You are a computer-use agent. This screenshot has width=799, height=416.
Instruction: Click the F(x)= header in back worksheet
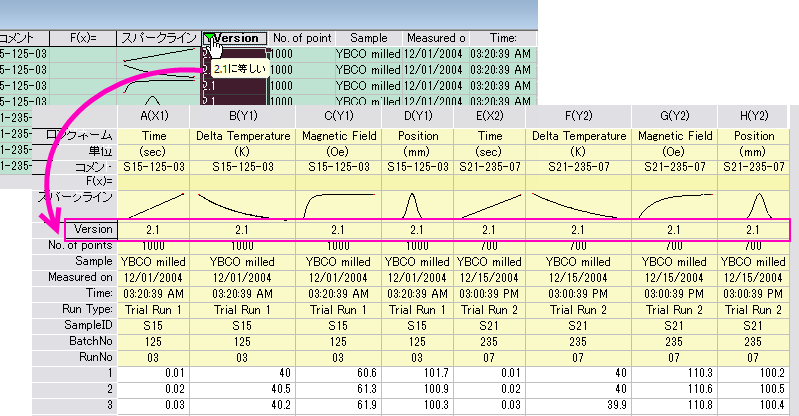point(83,38)
